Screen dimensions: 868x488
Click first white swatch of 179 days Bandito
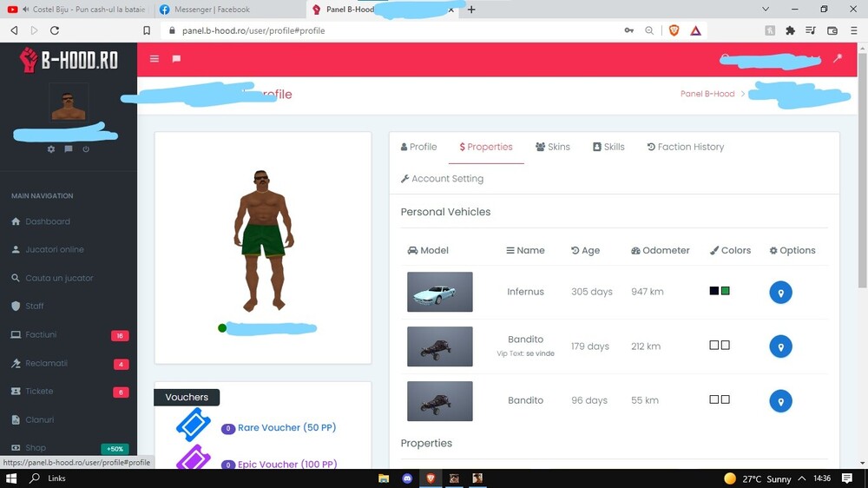(x=713, y=345)
